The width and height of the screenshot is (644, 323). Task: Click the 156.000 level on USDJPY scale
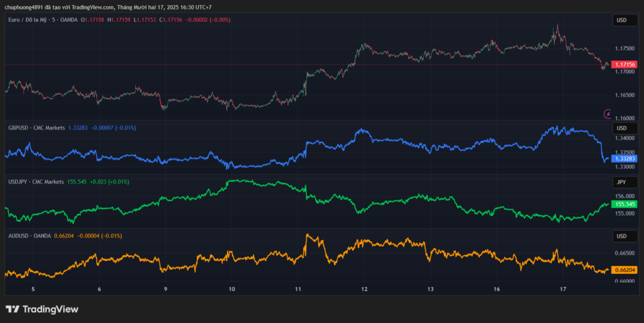pyautogui.click(x=625, y=196)
